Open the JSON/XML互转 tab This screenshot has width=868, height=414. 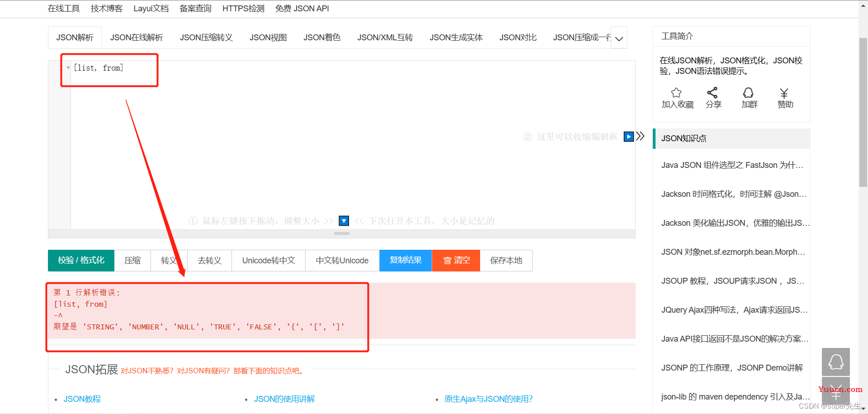click(x=385, y=38)
